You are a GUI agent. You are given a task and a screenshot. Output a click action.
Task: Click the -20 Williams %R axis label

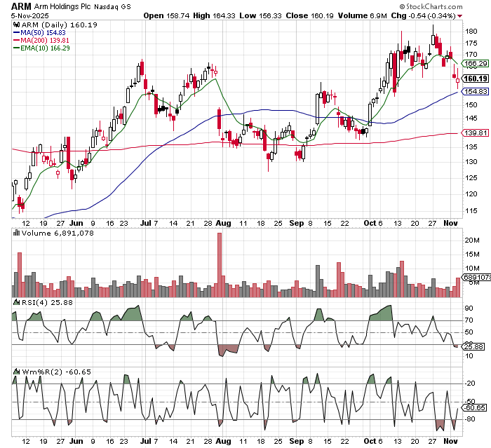[471, 383]
